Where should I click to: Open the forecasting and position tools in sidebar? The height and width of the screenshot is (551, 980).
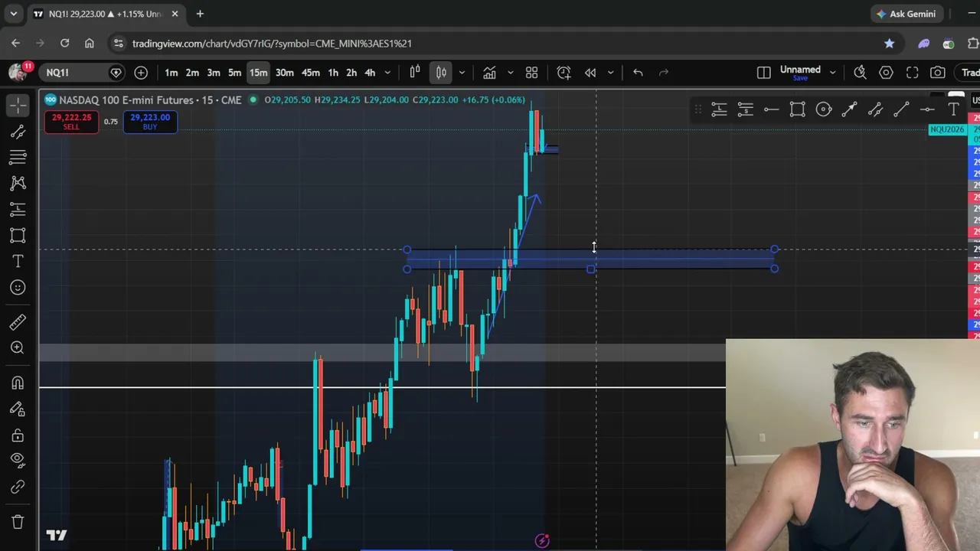pyautogui.click(x=18, y=209)
